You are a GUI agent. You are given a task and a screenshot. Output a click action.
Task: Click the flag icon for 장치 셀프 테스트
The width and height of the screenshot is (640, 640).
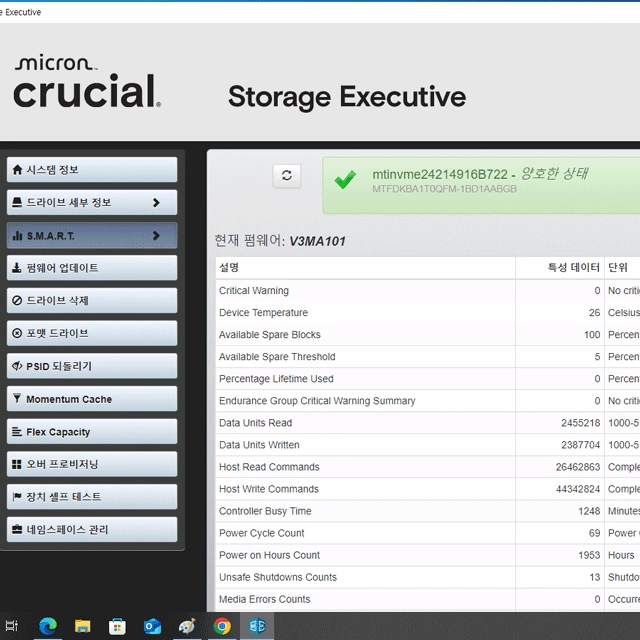coord(17,497)
